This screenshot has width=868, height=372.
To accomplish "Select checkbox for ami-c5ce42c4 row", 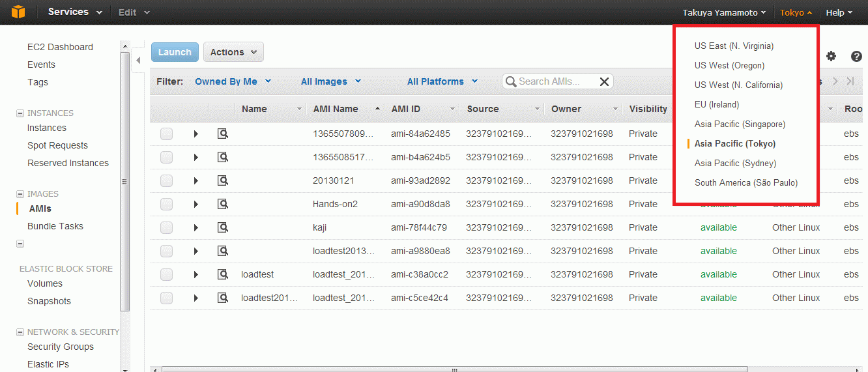I will pos(167,298).
